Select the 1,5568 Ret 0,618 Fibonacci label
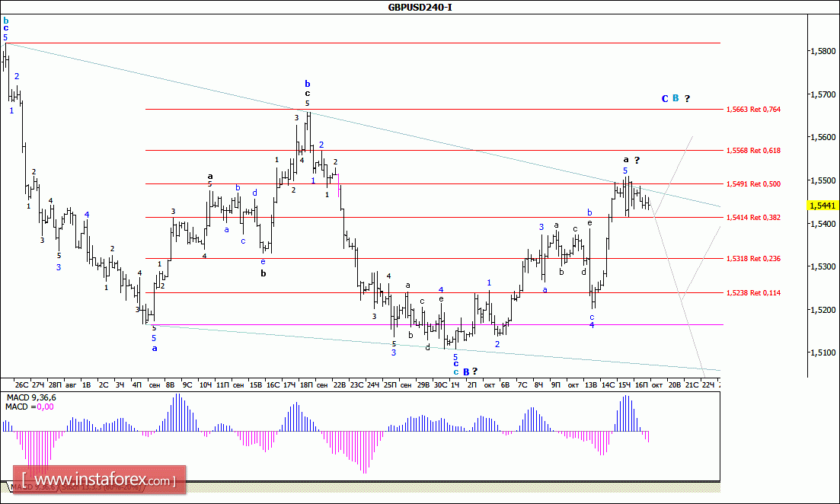The height and width of the screenshot is (504, 840). (753, 151)
